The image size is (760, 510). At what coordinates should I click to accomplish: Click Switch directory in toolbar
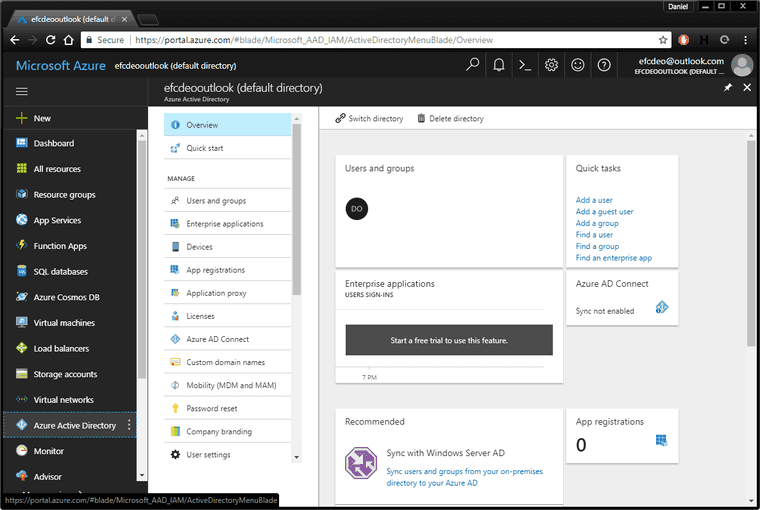pyautogui.click(x=369, y=119)
